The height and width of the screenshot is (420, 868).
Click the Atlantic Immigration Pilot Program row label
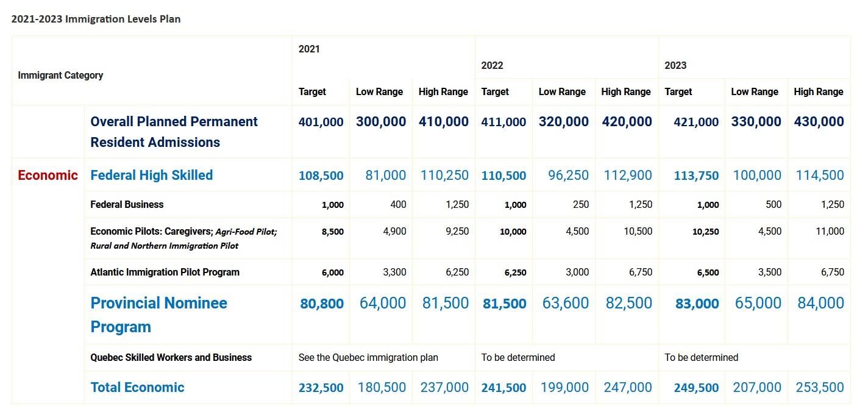click(165, 272)
